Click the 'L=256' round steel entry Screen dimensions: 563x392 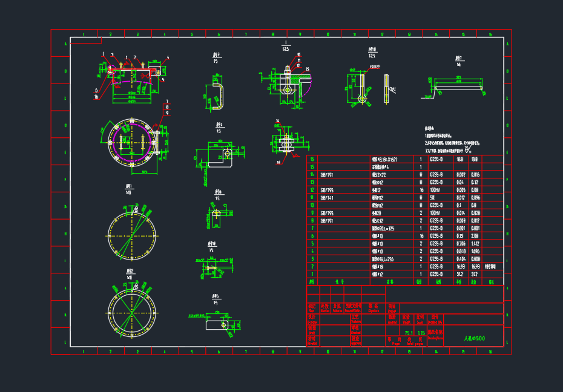click(383, 259)
